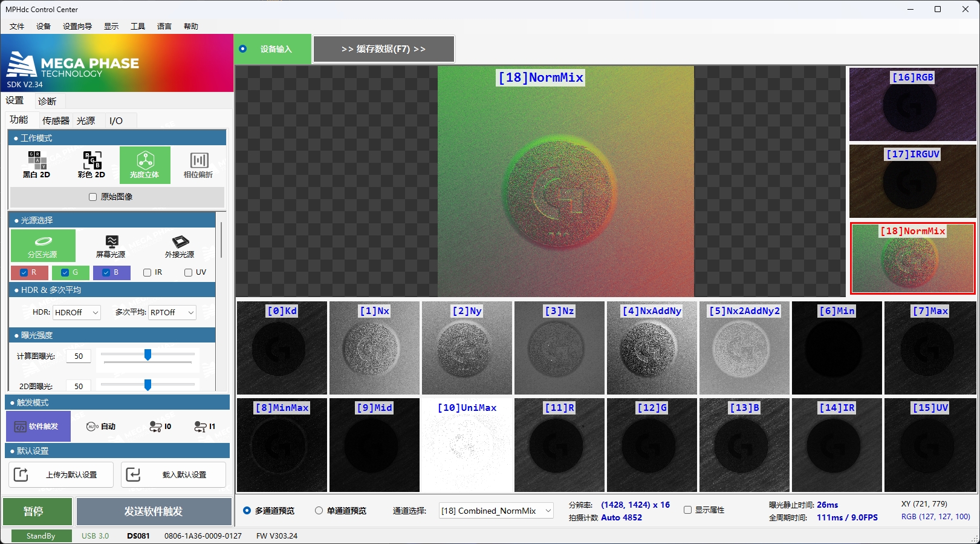Select 多通道预览 radio button
This screenshot has width=980, height=544.
(x=247, y=510)
